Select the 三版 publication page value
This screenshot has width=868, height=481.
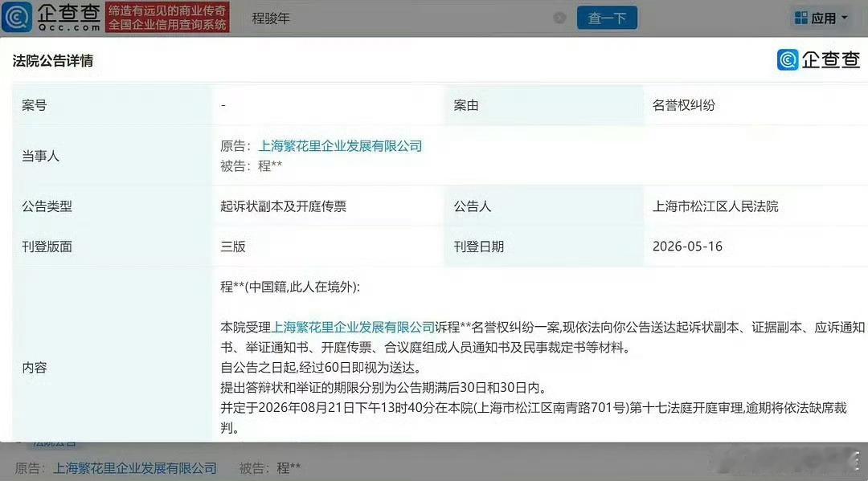pos(233,247)
